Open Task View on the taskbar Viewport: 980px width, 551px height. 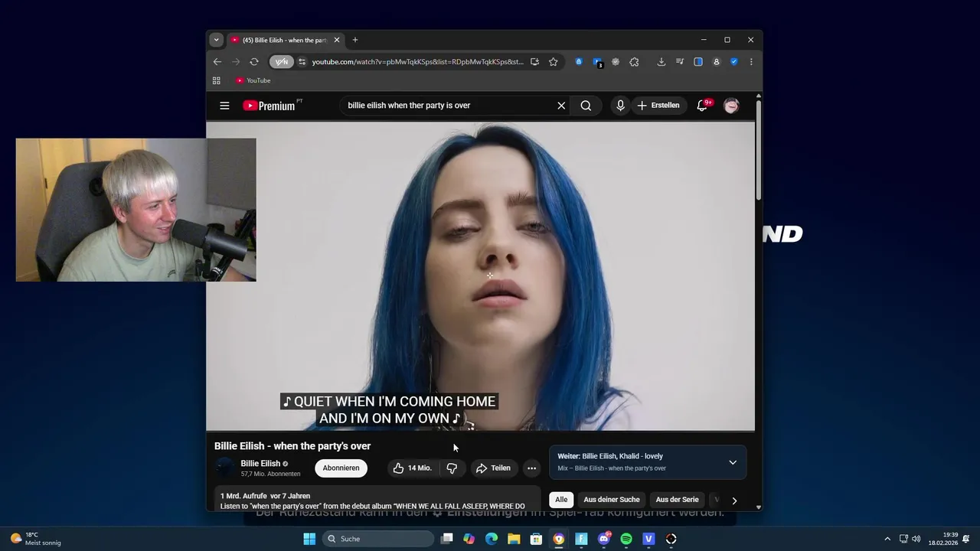point(447,539)
